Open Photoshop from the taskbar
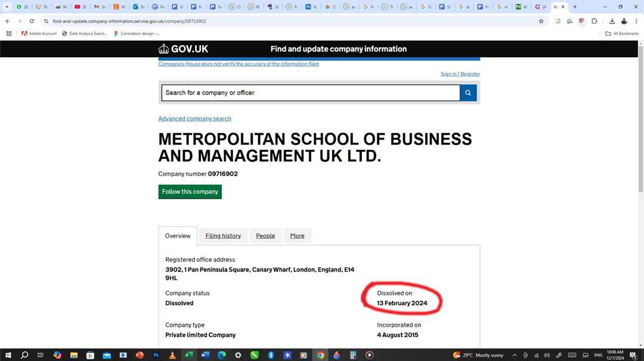This screenshot has height=361, width=644. pyautogui.click(x=156, y=355)
